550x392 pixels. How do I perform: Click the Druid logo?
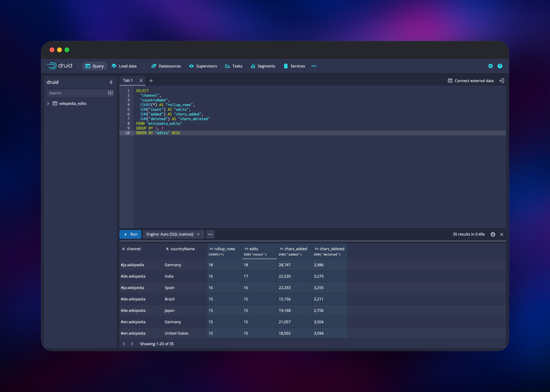coord(59,66)
